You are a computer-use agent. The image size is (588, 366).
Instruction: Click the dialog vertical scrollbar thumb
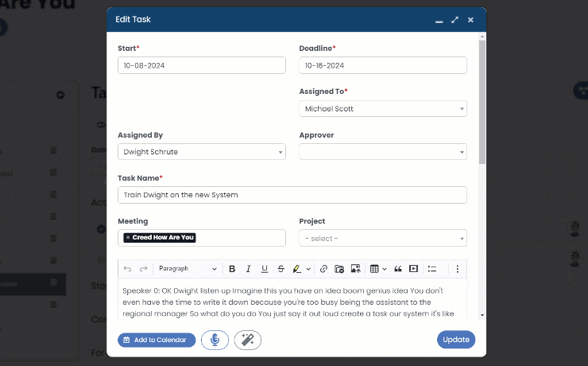(x=482, y=102)
